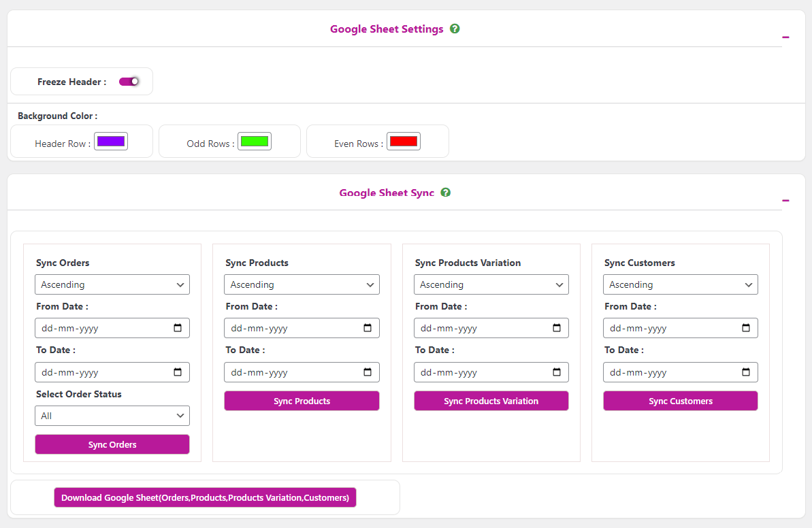Focus the Sync Orders From Date field
Viewport: 812px width, 528px height.
[112, 328]
